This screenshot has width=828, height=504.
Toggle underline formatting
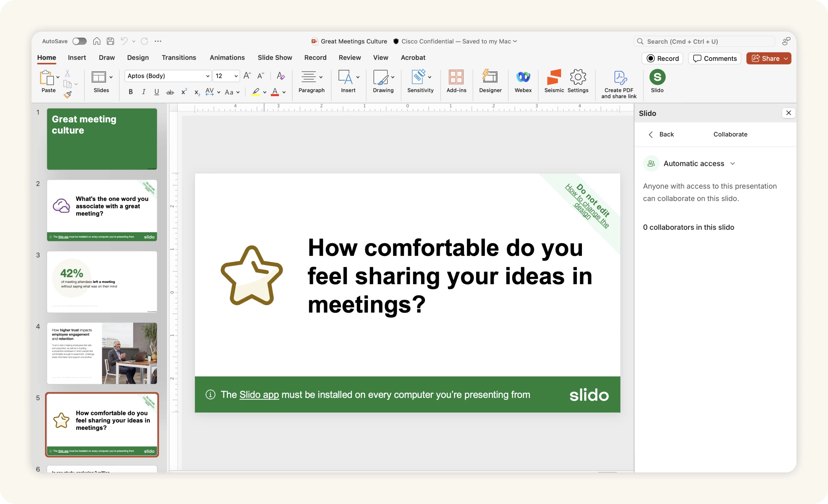click(156, 92)
